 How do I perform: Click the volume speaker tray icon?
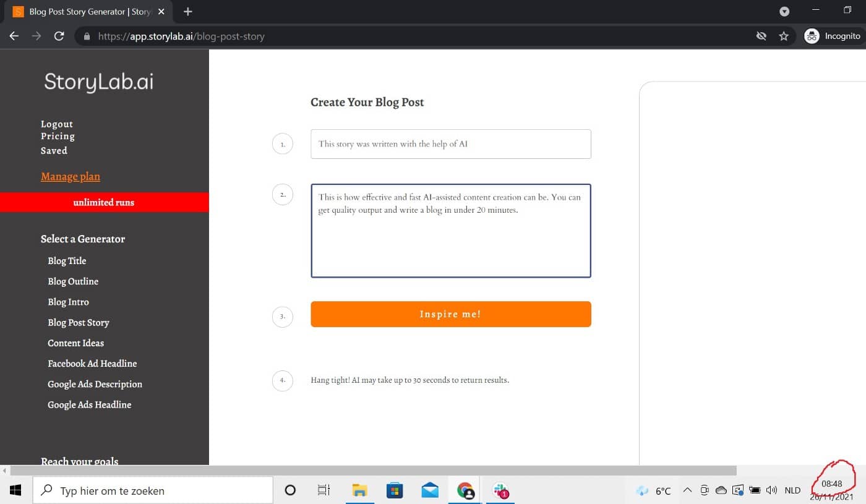pos(771,490)
